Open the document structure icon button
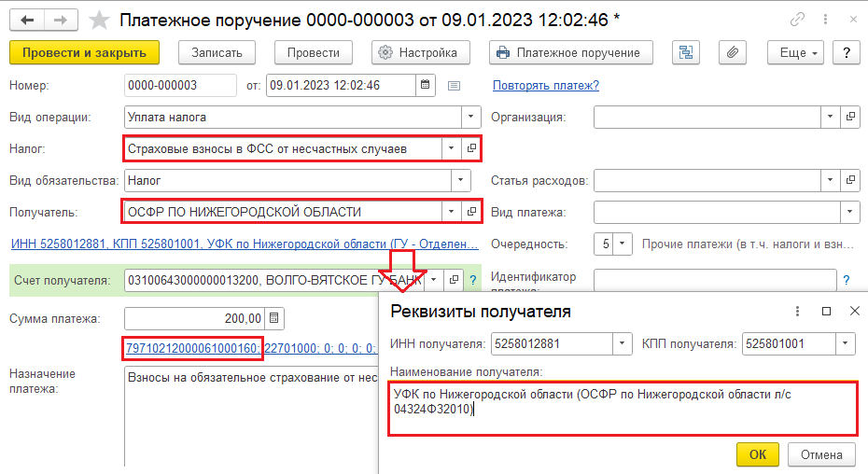 686,52
